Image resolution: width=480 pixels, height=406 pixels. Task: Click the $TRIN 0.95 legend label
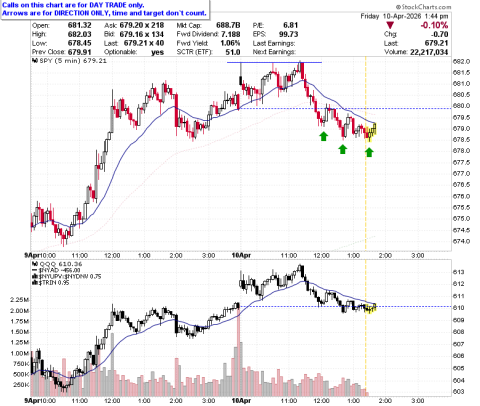(54, 283)
